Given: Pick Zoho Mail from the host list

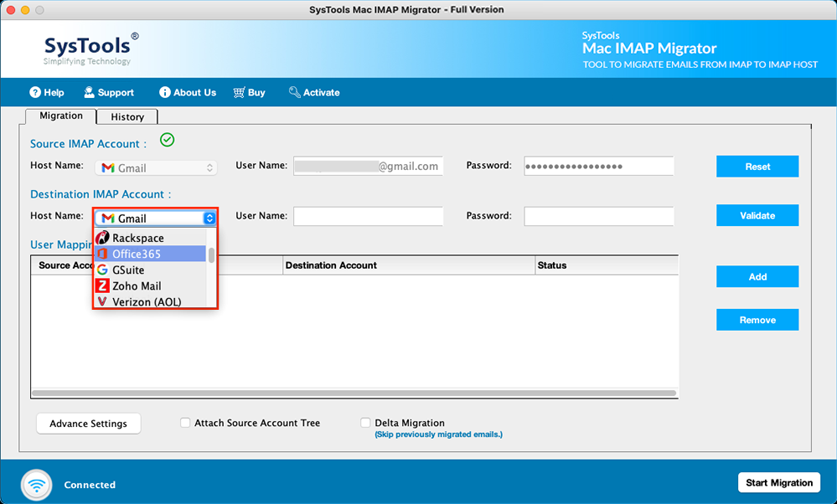Looking at the screenshot, I should pos(151,285).
